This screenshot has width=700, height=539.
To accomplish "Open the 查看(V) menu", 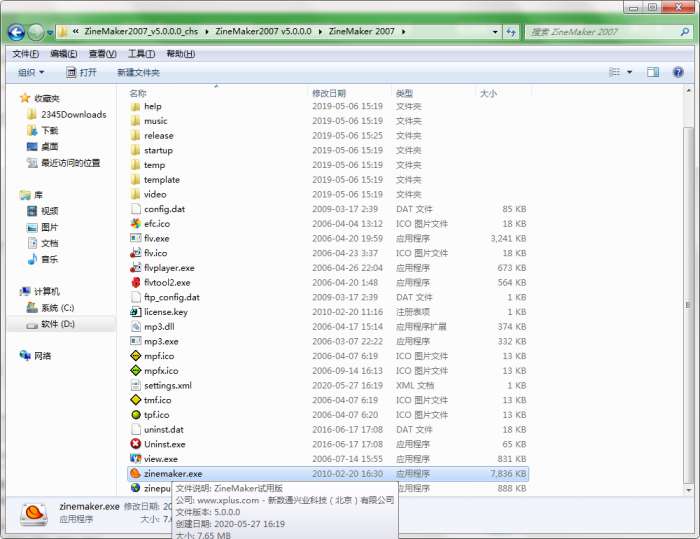I will tap(103, 54).
